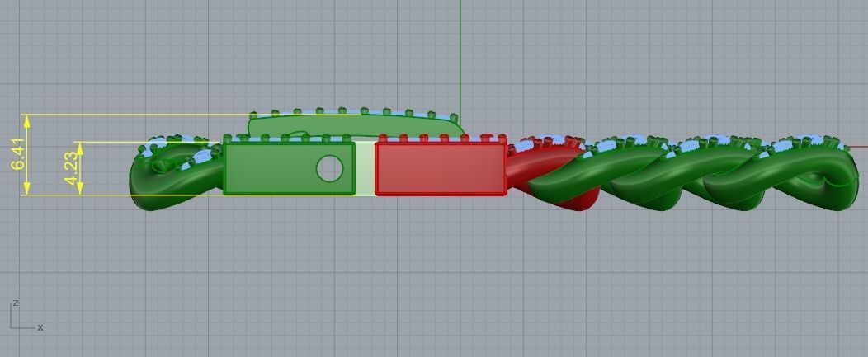
Task: Select the curved green plate above the clasp
Action: [x=354, y=125]
